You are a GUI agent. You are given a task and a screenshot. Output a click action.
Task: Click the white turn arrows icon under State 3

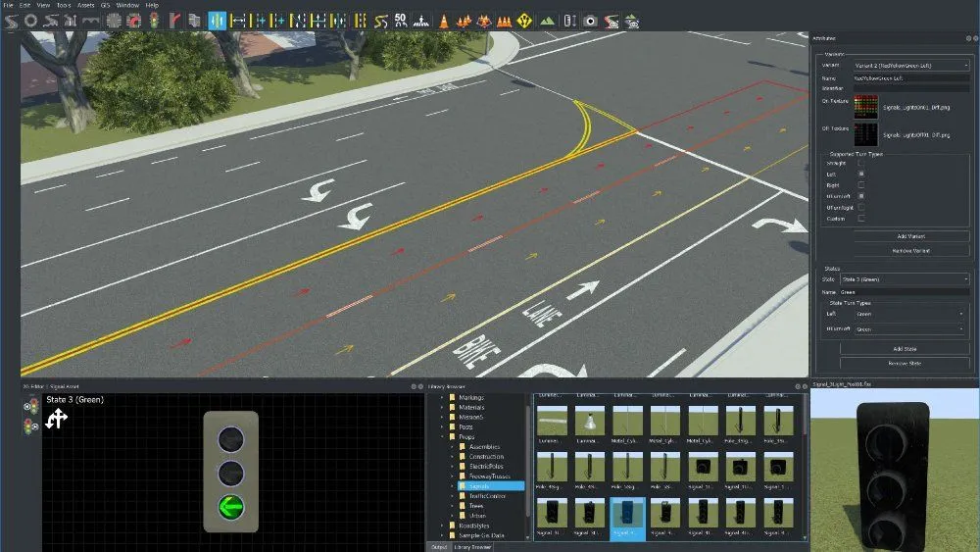56,419
